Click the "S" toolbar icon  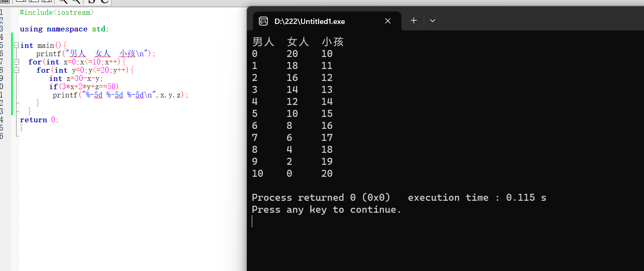(x=92, y=2)
